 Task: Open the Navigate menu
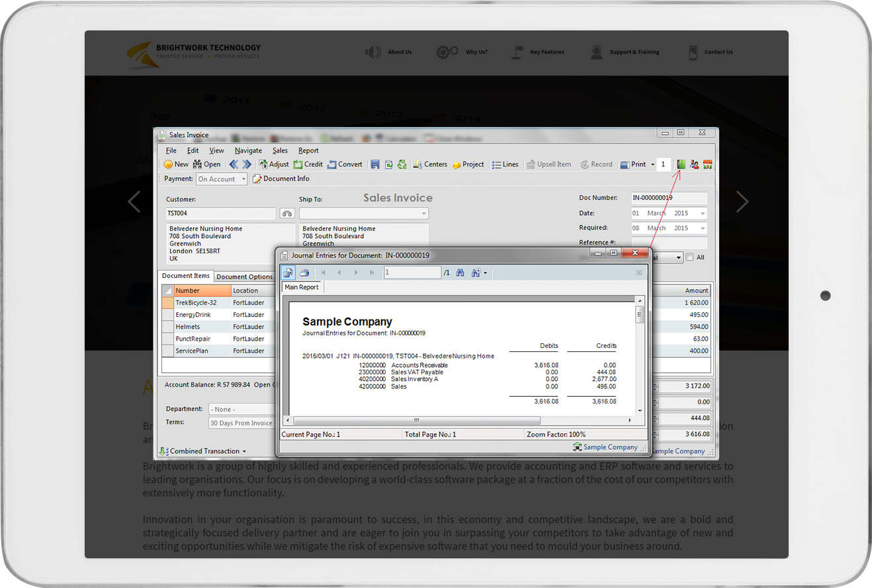pos(248,151)
